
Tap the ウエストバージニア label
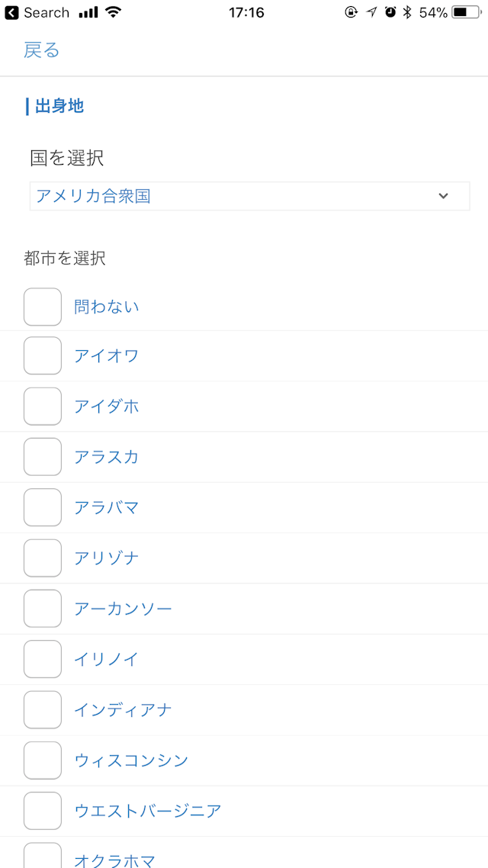click(148, 811)
